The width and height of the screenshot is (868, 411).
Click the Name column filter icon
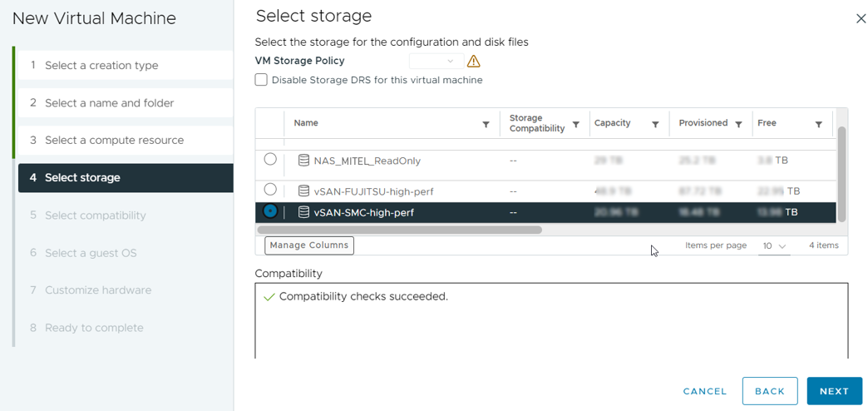[x=486, y=125]
